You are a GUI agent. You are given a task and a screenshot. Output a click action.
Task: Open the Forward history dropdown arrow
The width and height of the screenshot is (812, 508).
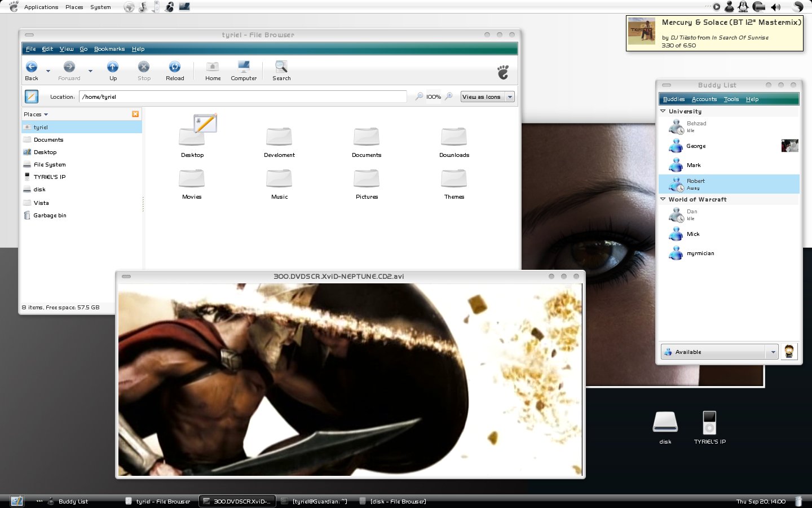coord(90,71)
